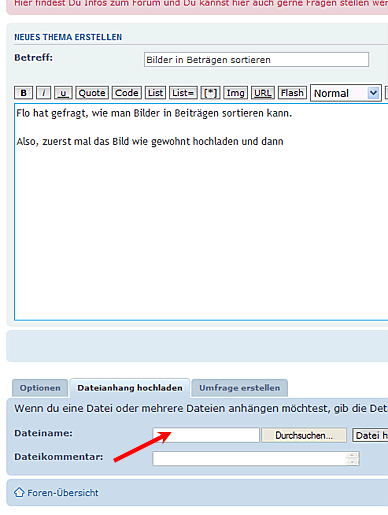
Task: Click the Durchsuchen... browse button
Action: point(304,435)
